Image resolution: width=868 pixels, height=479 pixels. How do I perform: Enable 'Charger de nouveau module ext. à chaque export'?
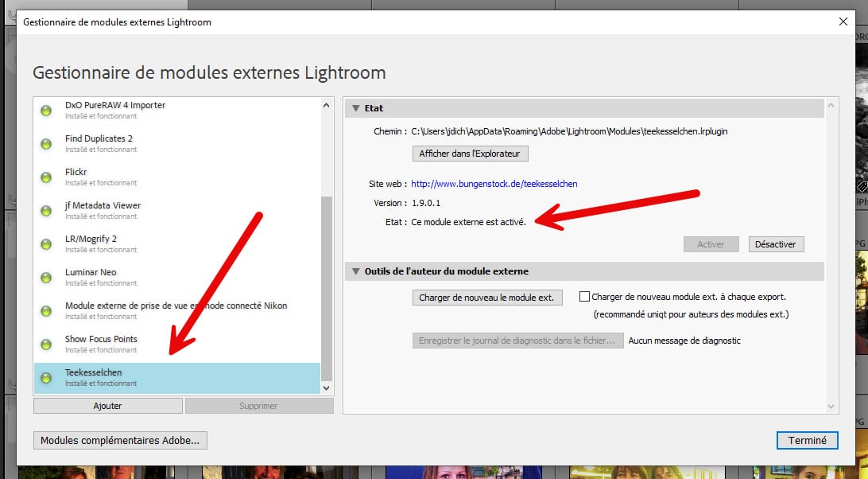584,297
